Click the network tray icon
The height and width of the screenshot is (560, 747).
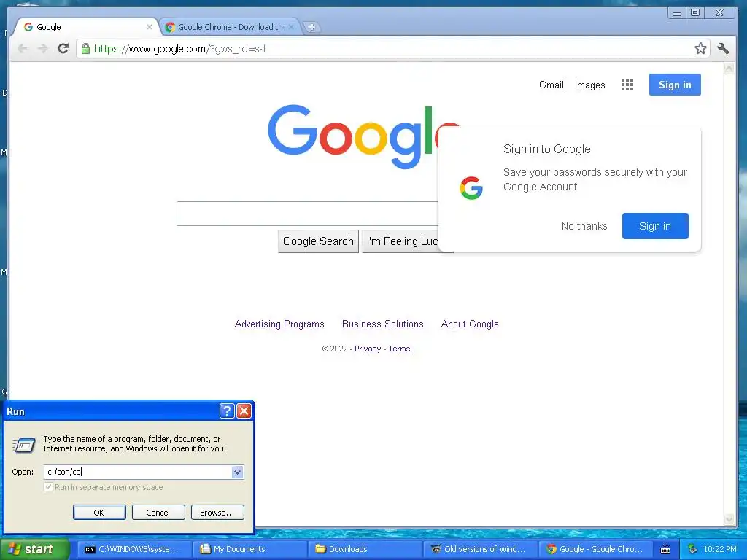point(692,549)
